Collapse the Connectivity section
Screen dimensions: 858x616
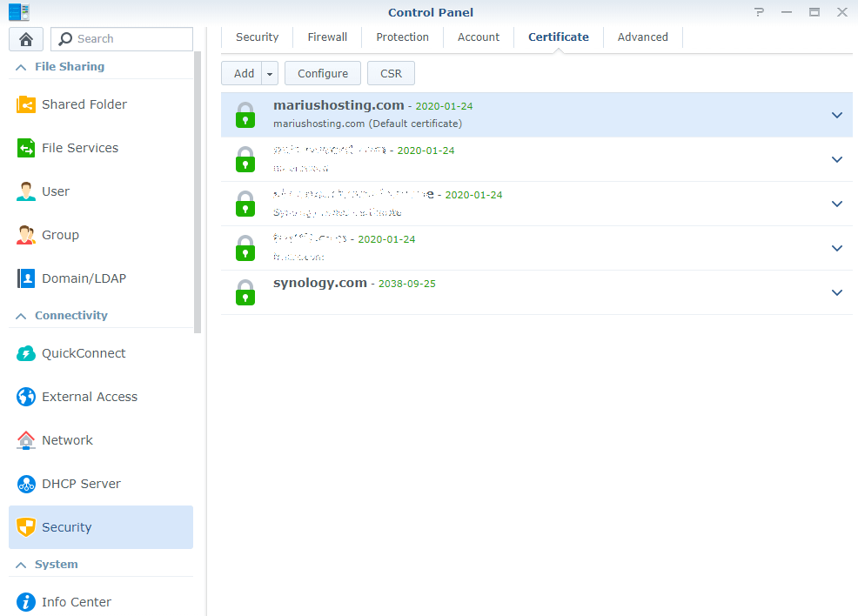(21, 316)
